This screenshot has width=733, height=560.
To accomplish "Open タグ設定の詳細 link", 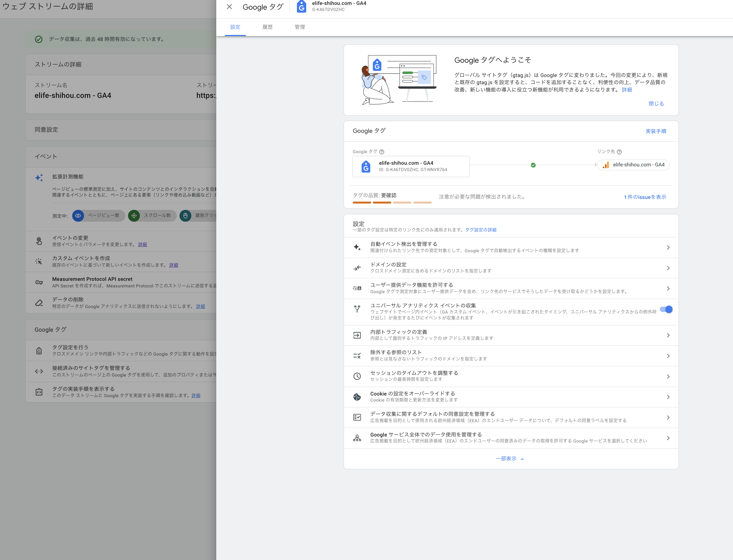I will (x=481, y=230).
